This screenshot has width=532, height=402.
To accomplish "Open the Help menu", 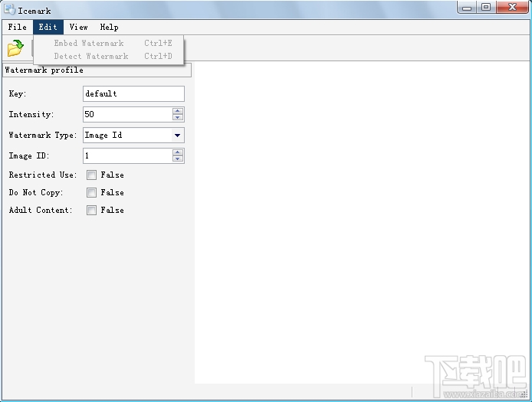I will coord(110,27).
